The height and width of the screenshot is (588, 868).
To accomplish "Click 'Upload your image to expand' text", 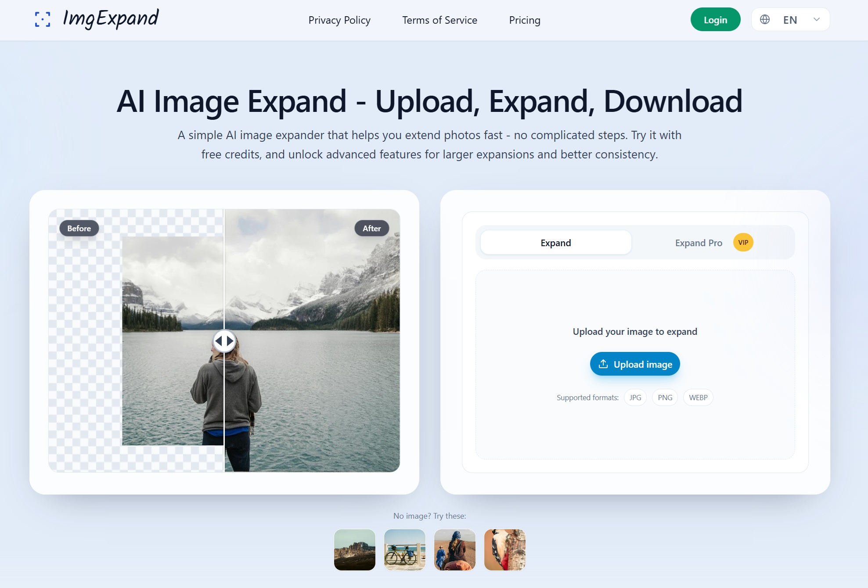I will pyautogui.click(x=635, y=332).
